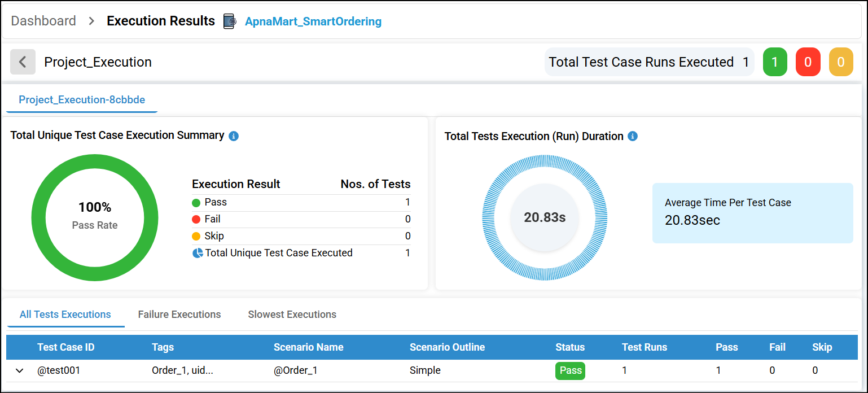
Task: Select the All Tests Executions tab
Action: pos(65,315)
